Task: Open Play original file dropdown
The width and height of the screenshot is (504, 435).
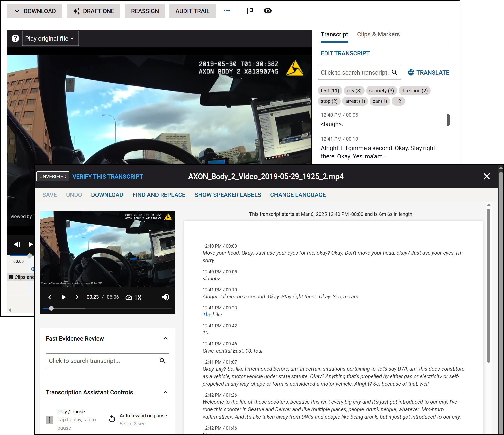Action: 50,38
